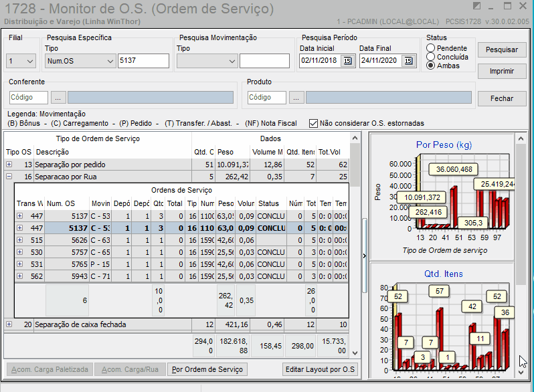The height and width of the screenshot is (392, 534).
Task: Select Pendente status radio
Action: coord(431,48)
